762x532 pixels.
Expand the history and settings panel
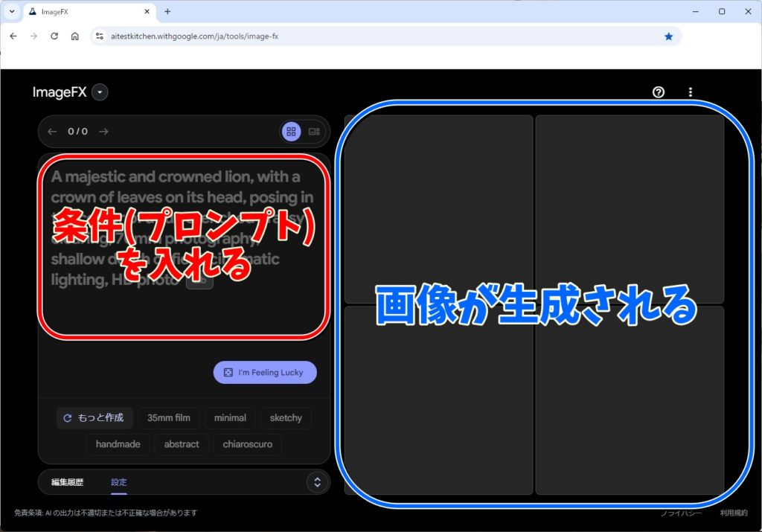pos(317,482)
